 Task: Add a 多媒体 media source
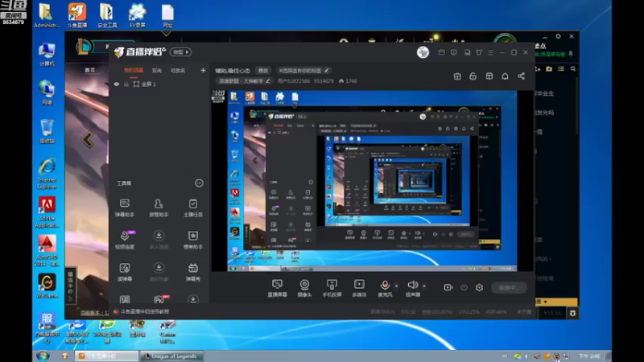[x=359, y=288]
